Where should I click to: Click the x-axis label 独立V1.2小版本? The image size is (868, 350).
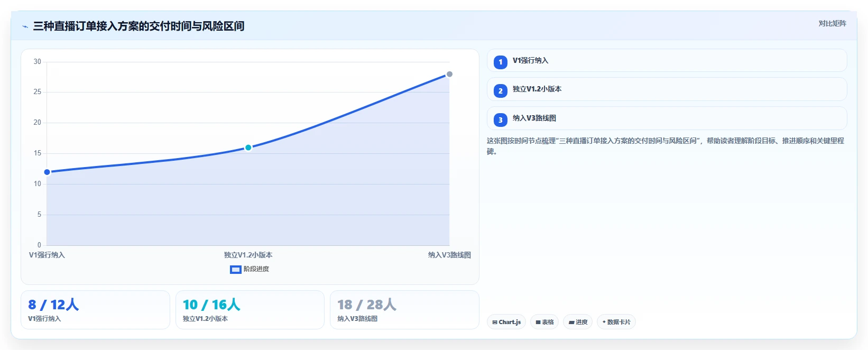pyautogui.click(x=248, y=255)
